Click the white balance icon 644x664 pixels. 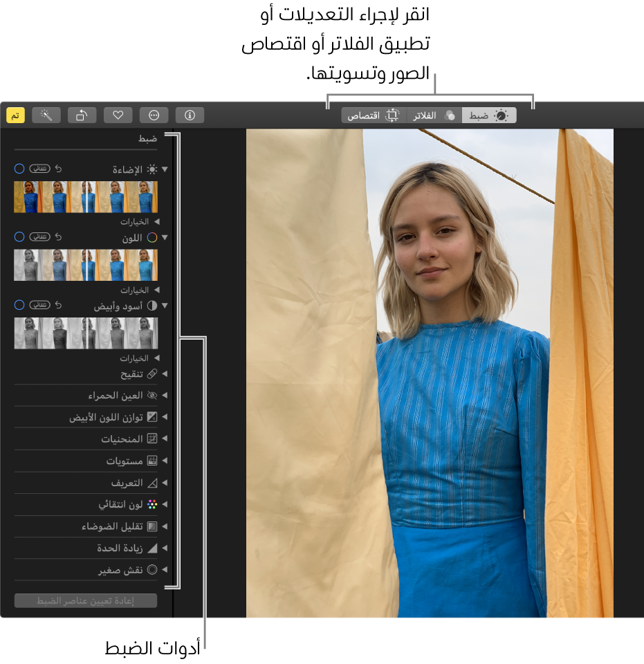[152, 417]
